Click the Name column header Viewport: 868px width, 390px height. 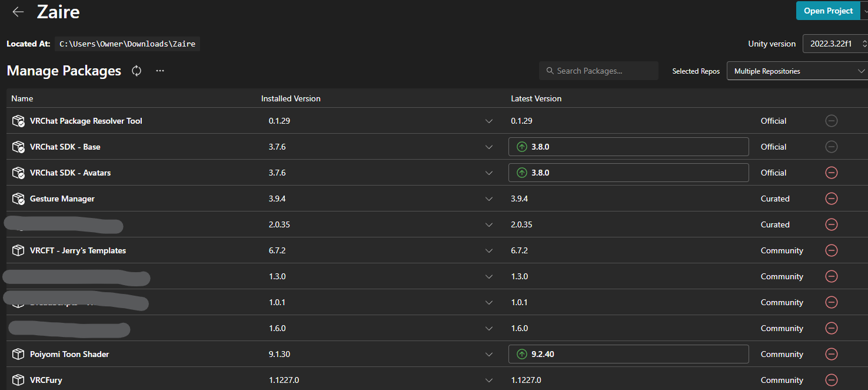[22, 98]
